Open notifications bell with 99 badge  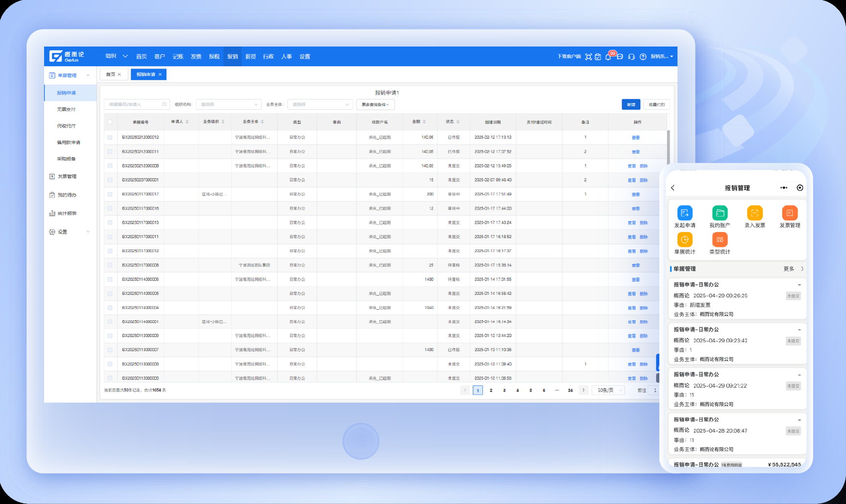(608, 57)
